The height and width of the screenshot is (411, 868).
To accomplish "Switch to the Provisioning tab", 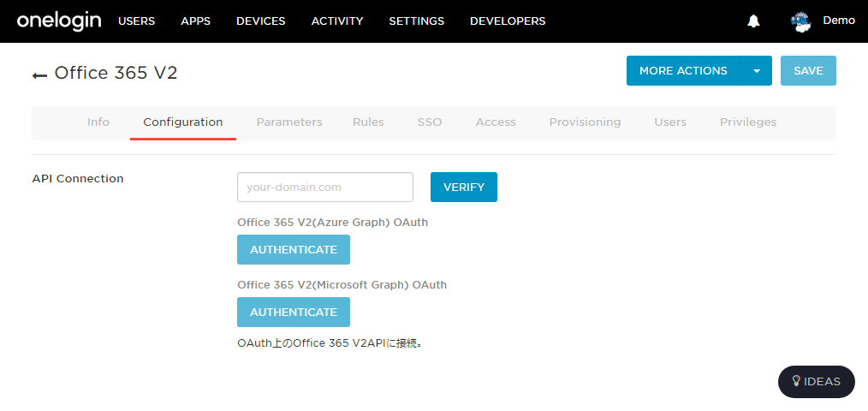I will coord(586,122).
